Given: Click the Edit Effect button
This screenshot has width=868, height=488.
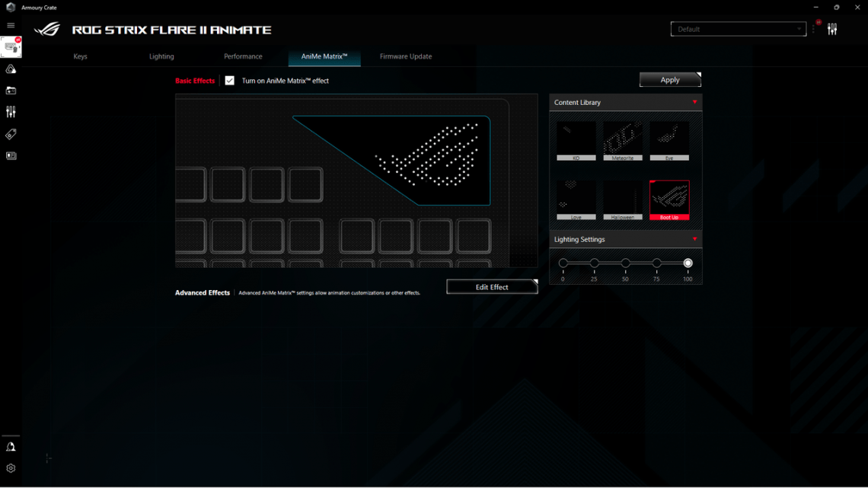Looking at the screenshot, I should click(491, 286).
